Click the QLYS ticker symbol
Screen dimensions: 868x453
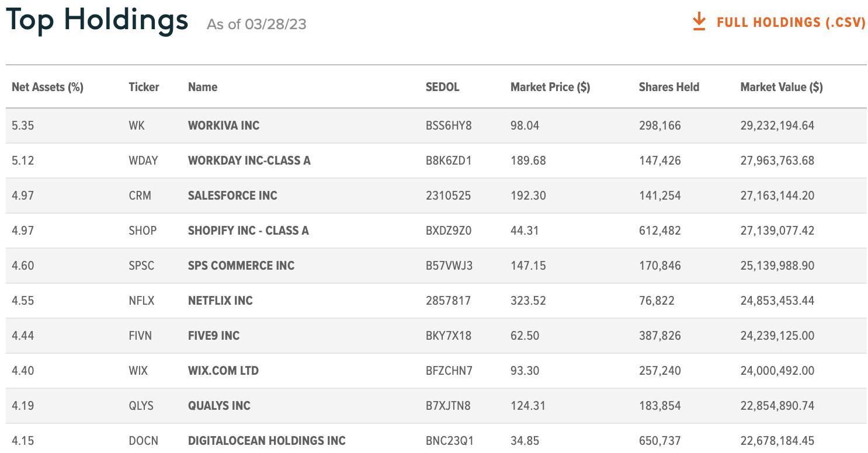coord(141,406)
